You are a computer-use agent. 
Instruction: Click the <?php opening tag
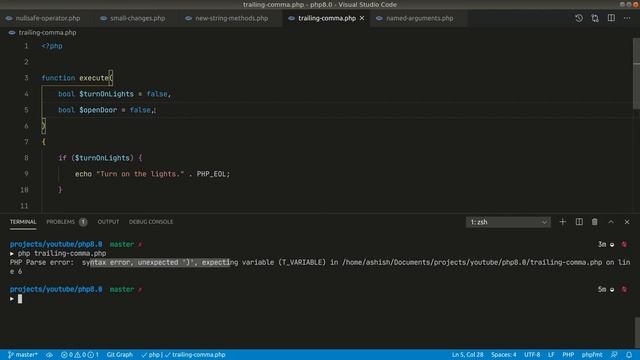point(52,46)
